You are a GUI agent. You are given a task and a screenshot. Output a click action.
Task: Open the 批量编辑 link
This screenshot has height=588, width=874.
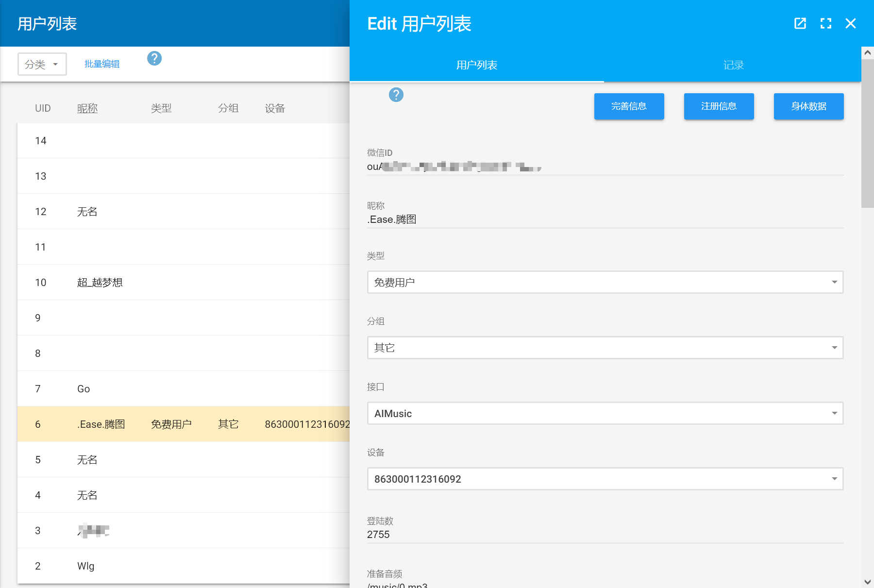pyautogui.click(x=102, y=64)
